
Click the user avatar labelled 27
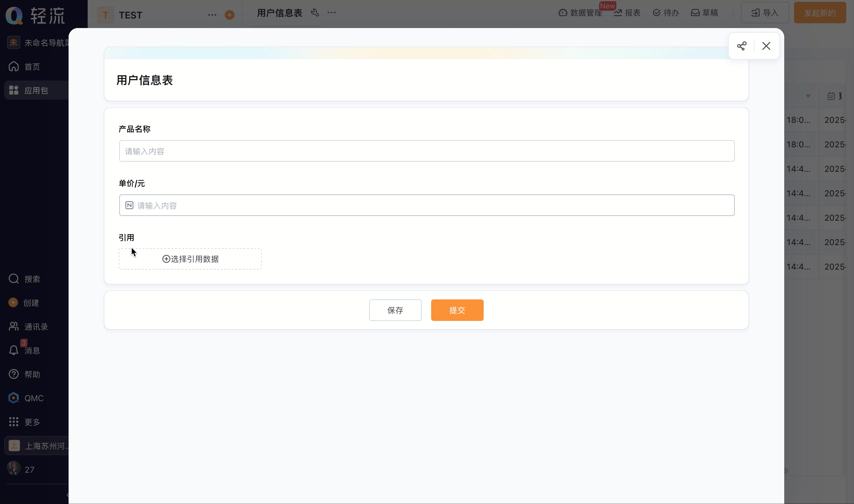pos(14,468)
